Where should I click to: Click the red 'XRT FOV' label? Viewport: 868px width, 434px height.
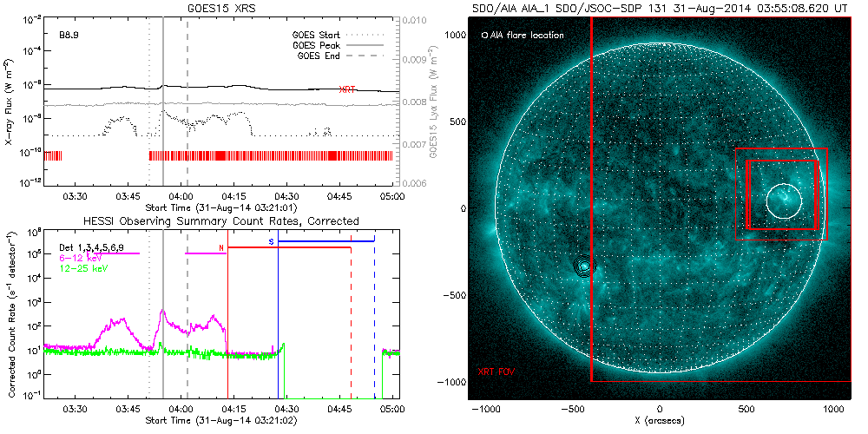point(495,371)
